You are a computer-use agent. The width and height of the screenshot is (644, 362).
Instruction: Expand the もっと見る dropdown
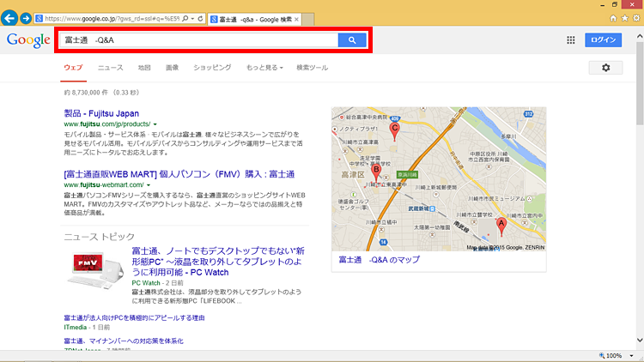point(264,68)
